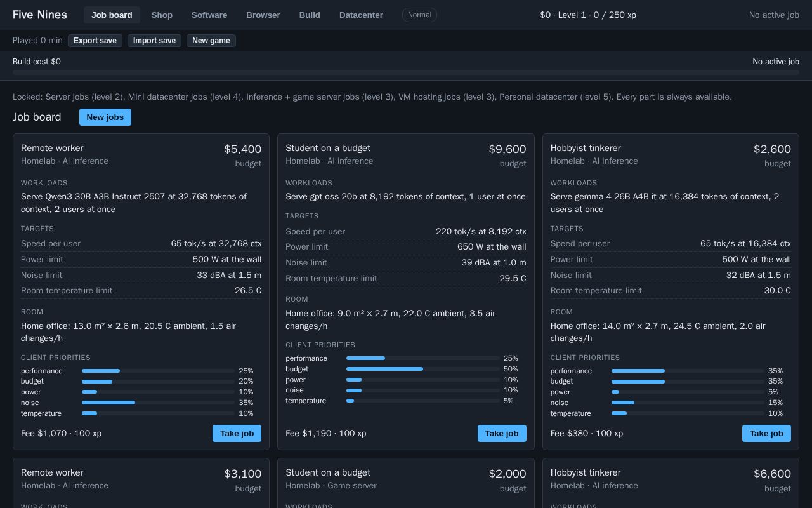Open the Job board tab

click(x=112, y=15)
